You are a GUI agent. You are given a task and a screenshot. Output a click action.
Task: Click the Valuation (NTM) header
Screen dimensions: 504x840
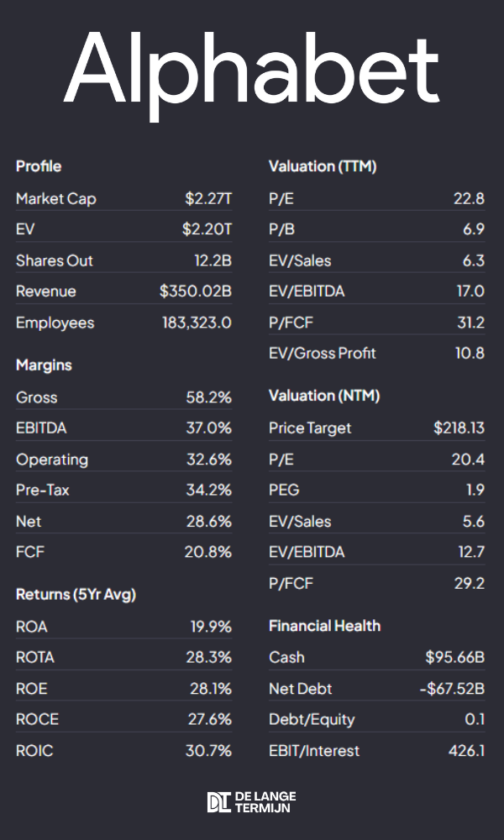coord(323,396)
